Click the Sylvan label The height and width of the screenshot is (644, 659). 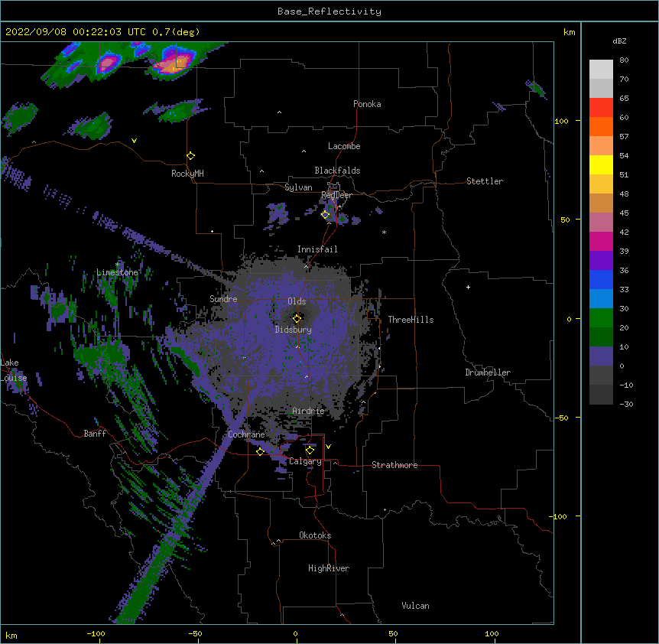(298, 187)
